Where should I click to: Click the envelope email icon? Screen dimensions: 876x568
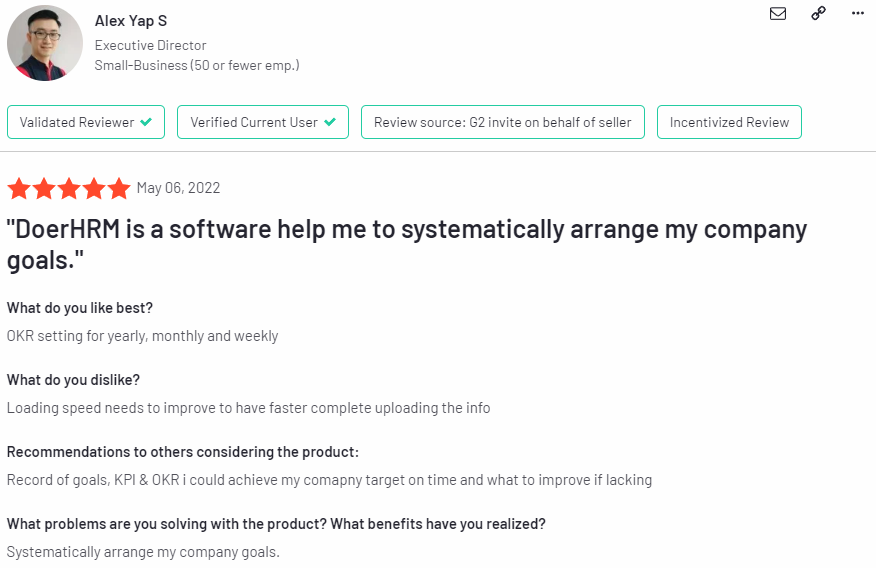point(778,13)
